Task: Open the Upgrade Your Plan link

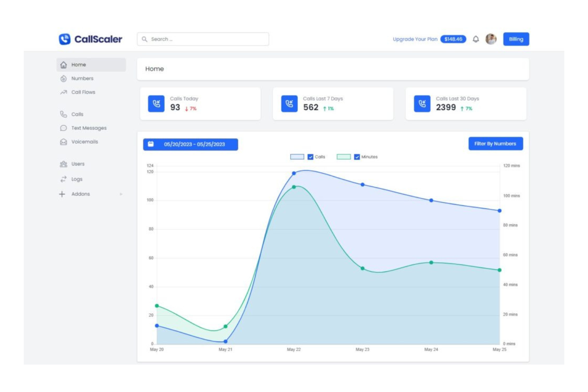Action: click(x=414, y=39)
